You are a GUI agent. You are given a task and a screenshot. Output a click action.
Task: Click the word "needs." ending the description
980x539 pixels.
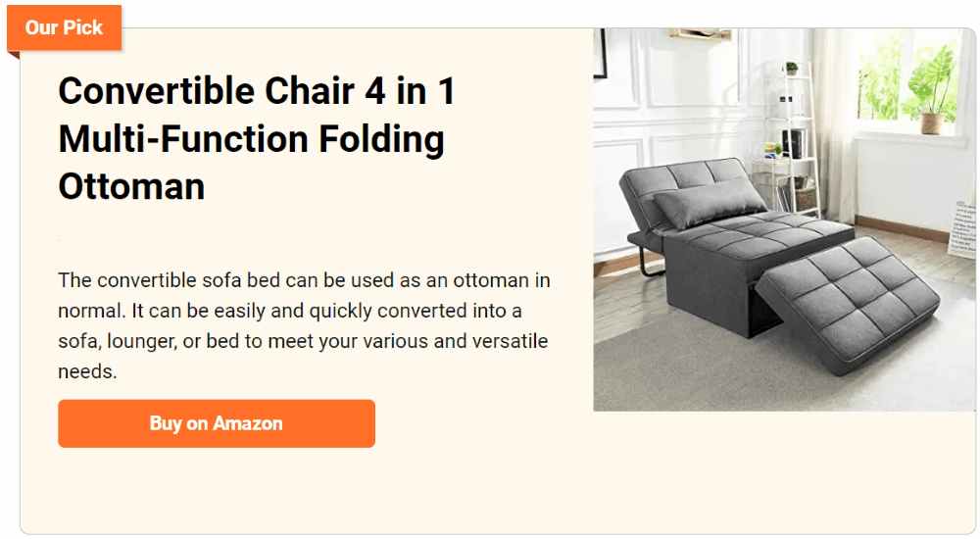87,371
